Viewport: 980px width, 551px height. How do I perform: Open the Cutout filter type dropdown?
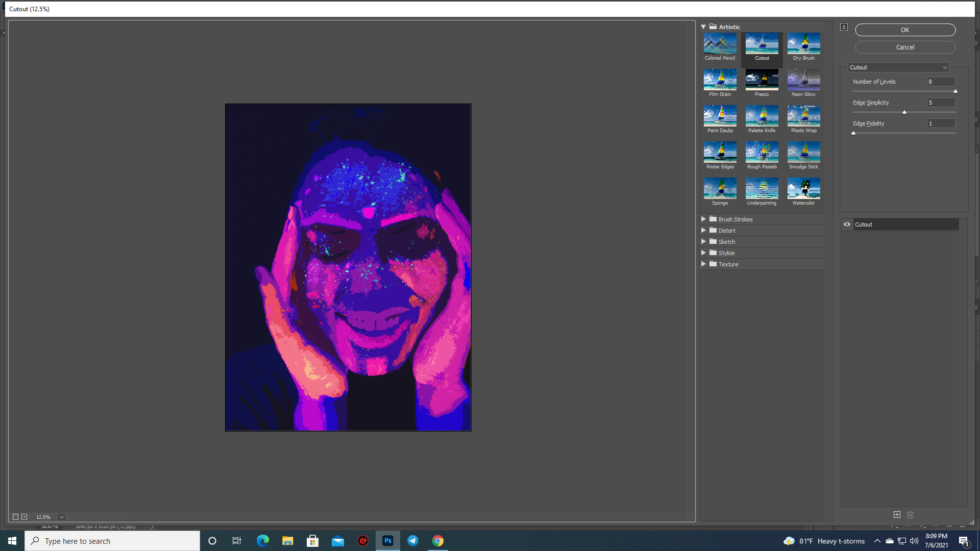pyautogui.click(x=898, y=67)
